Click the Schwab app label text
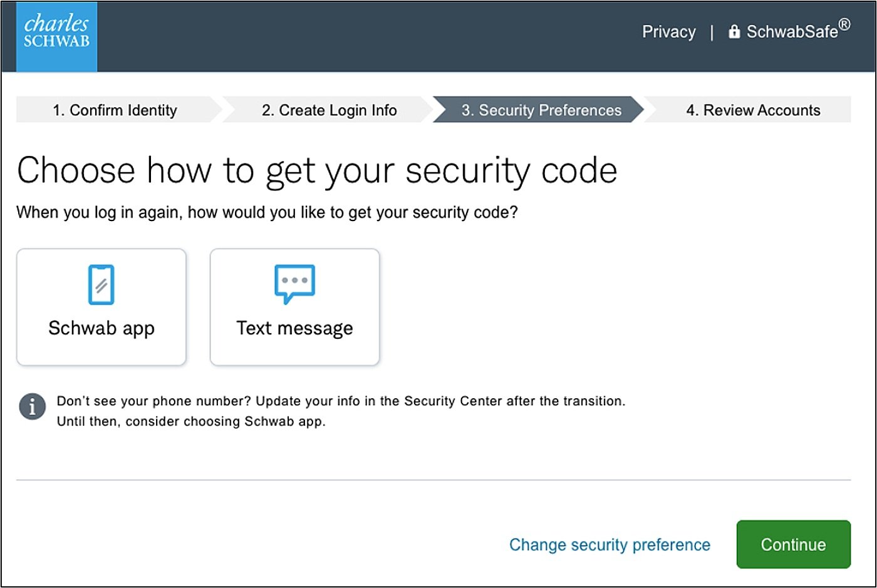 [101, 329]
